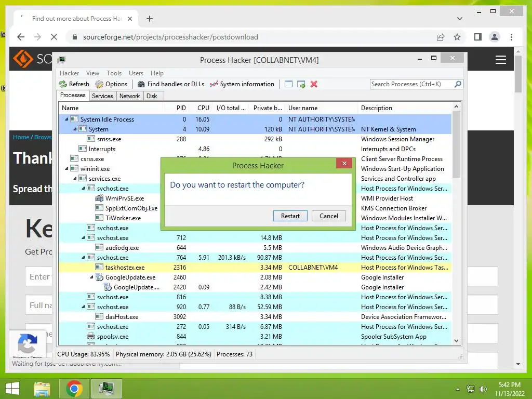The width and height of the screenshot is (532, 399).
Task: Click the Chrome taskbar icon
Action: tap(74, 388)
